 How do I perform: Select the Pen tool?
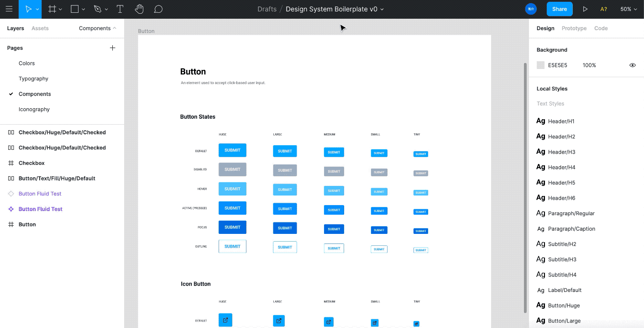pyautogui.click(x=97, y=9)
